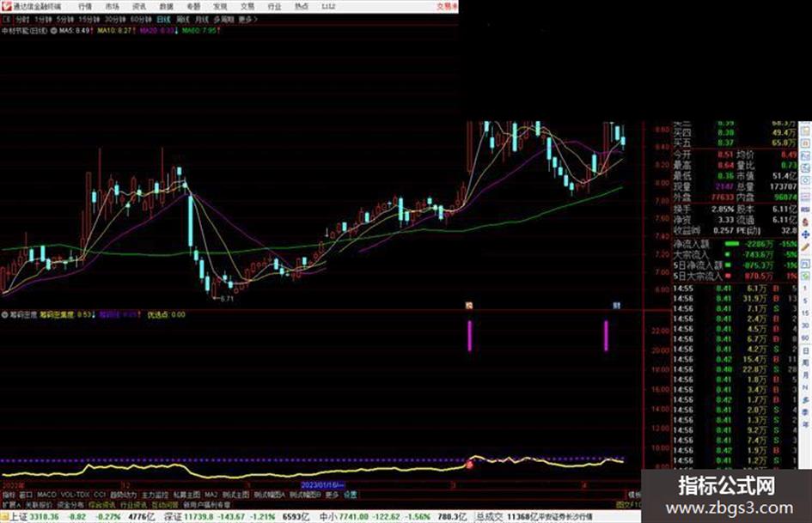812x523 pixels.
Task: Open 互动问答 tab
Action: (165, 504)
